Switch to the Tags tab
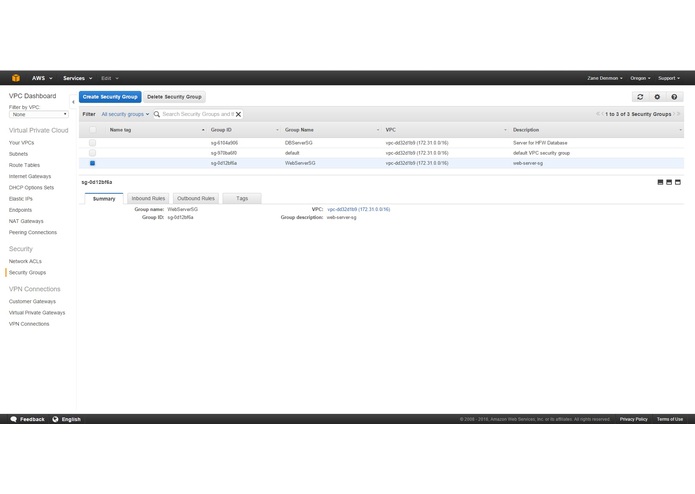This screenshot has width=695, height=494. [242, 198]
